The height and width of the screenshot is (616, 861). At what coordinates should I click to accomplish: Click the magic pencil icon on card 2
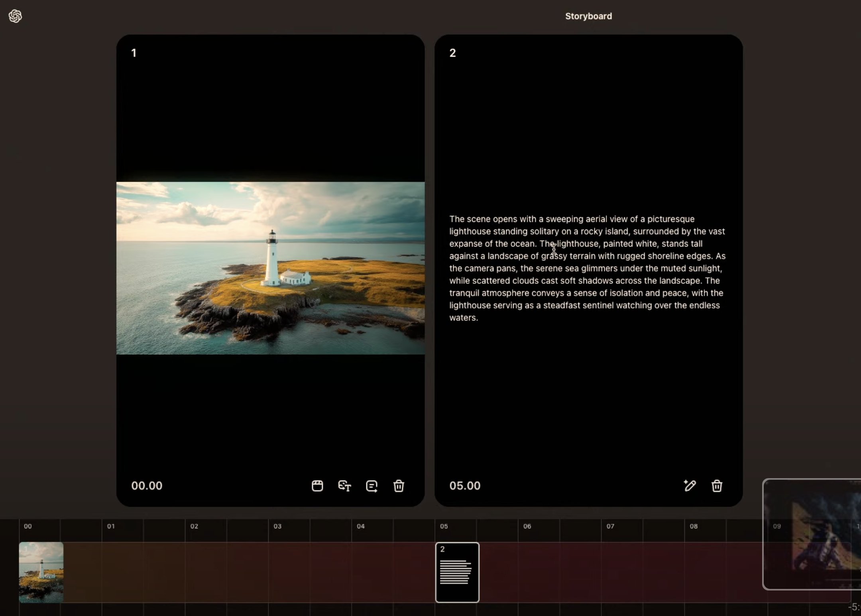tap(690, 485)
